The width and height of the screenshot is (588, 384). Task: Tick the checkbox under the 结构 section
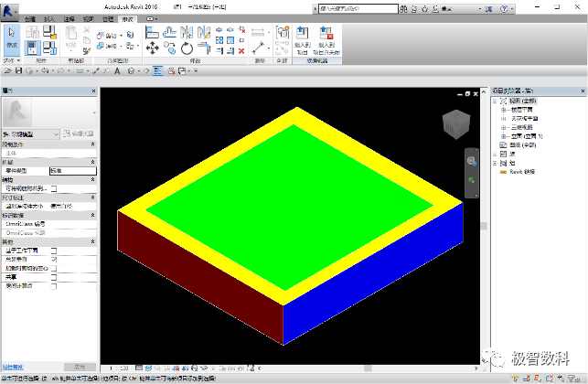(x=54, y=188)
